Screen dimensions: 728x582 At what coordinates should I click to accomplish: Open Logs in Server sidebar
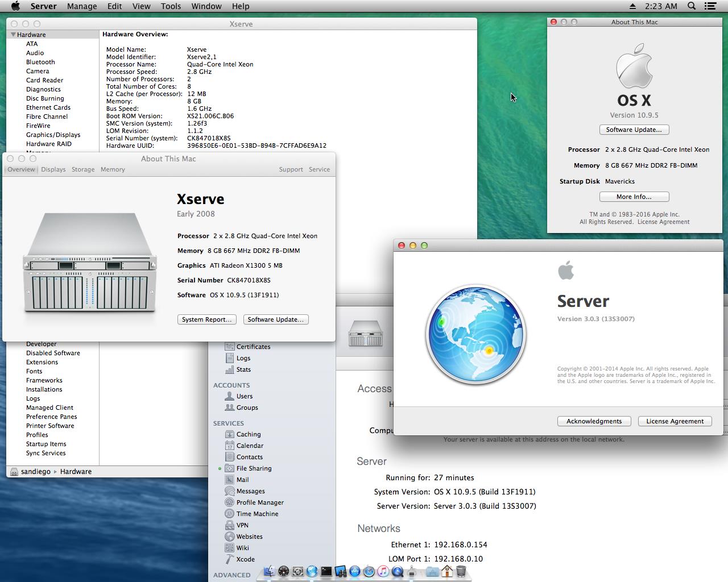click(x=238, y=358)
